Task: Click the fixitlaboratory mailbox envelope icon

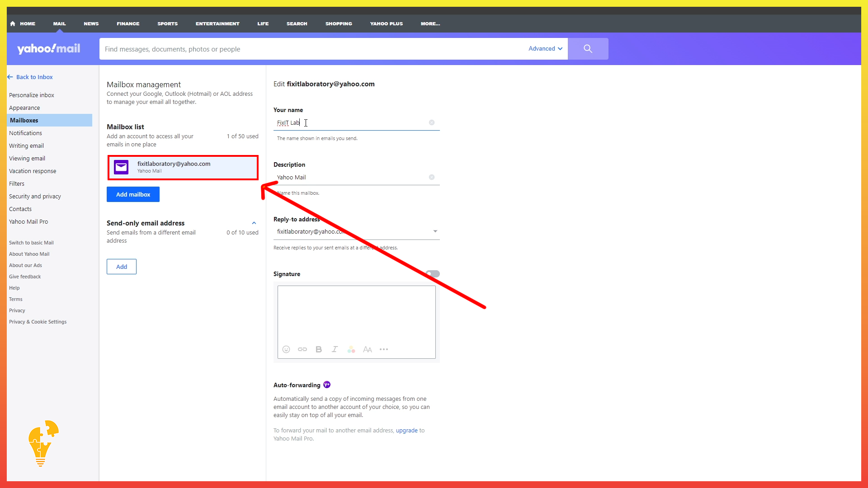Action: point(121,167)
